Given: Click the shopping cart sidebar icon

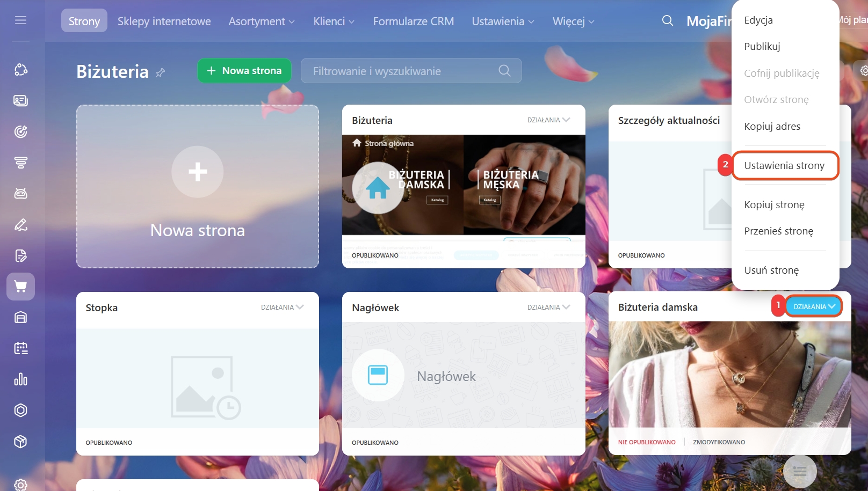Looking at the screenshot, I should tap(20, 287).
